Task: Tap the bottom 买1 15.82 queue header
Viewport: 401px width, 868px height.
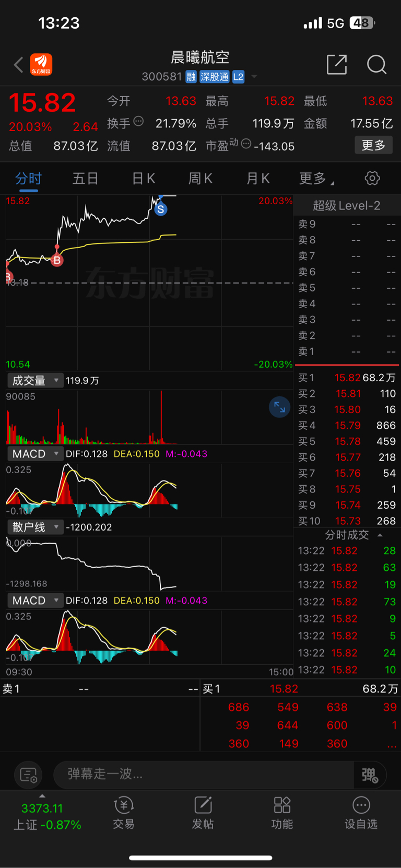Action: click(x=300, y=689)
